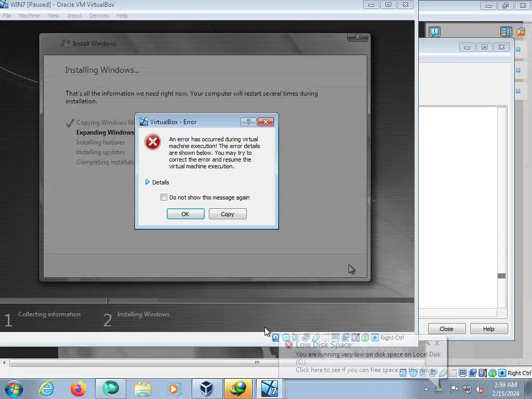This screenshot has width=532, height=399.
Task: Click 'Expanding Windows' installation step text
Action: (x=105, y=132)
